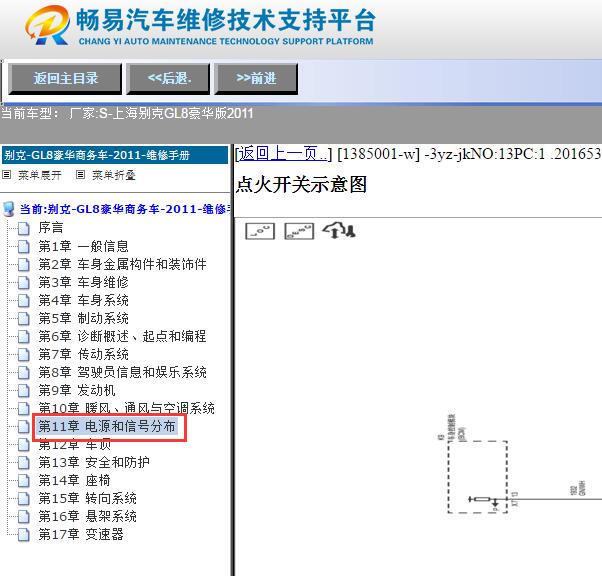The height and width of the screenshot is (576, 602).
Task: Open 第5章 制动系统
Action: (83, 318)
